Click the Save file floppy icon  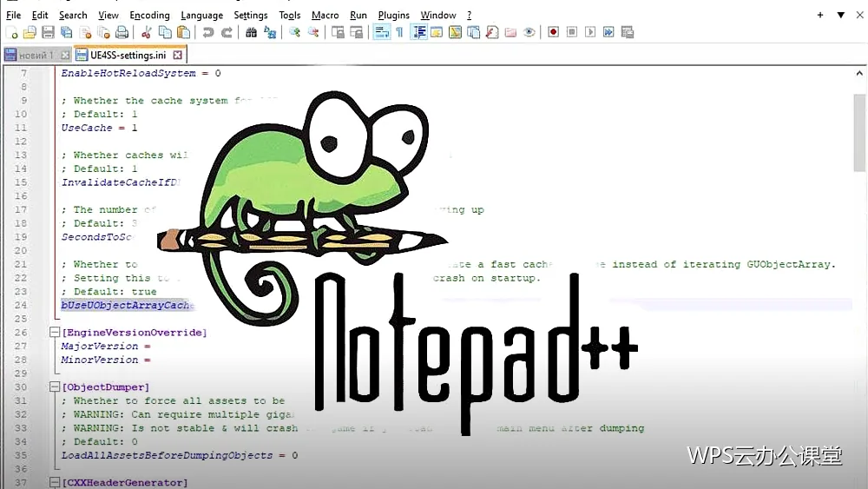[x=48, y=33]
